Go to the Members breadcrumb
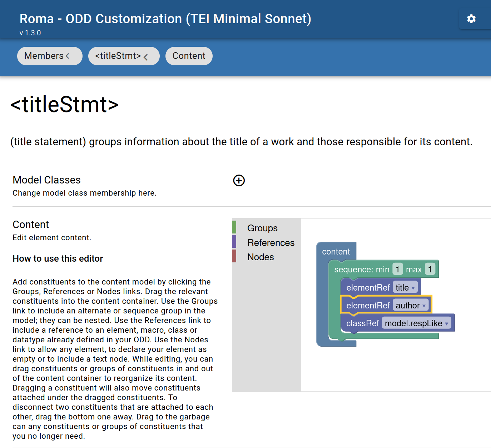This screenshot has height=448, width=491. 44,56
